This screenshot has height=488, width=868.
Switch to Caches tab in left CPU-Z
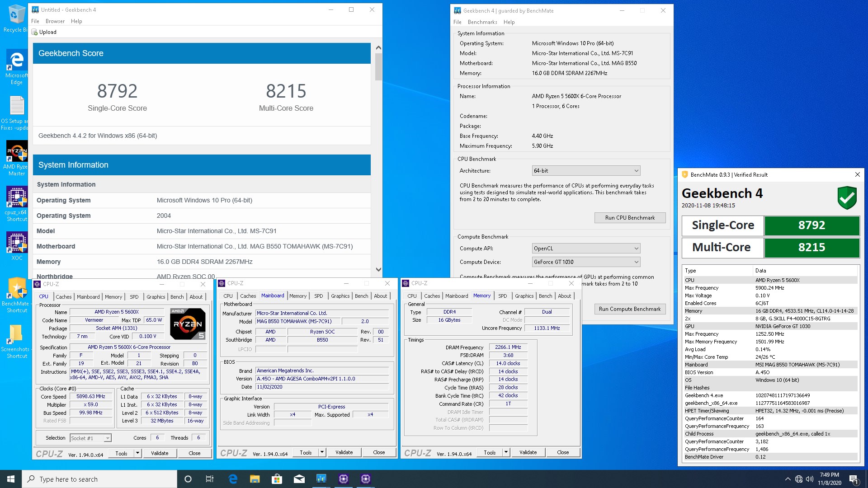[x=64, y=297]
